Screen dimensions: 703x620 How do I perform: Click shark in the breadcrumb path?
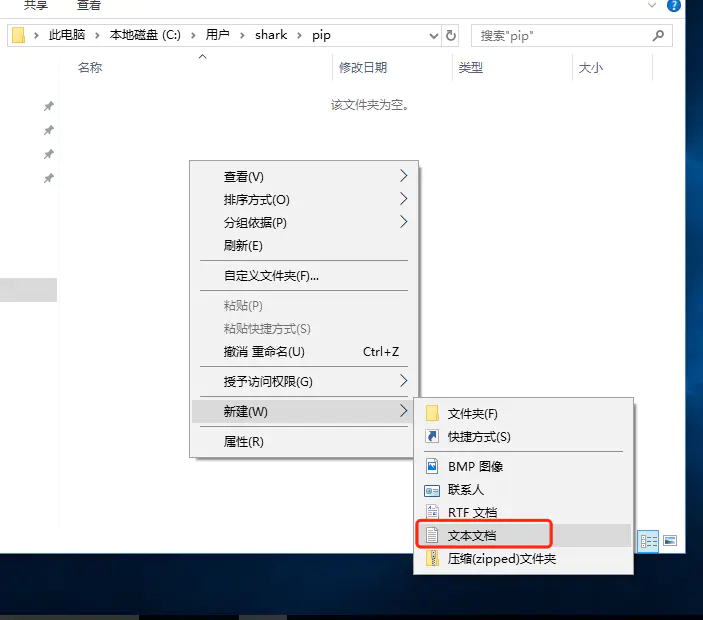click(x=271, y=35)
